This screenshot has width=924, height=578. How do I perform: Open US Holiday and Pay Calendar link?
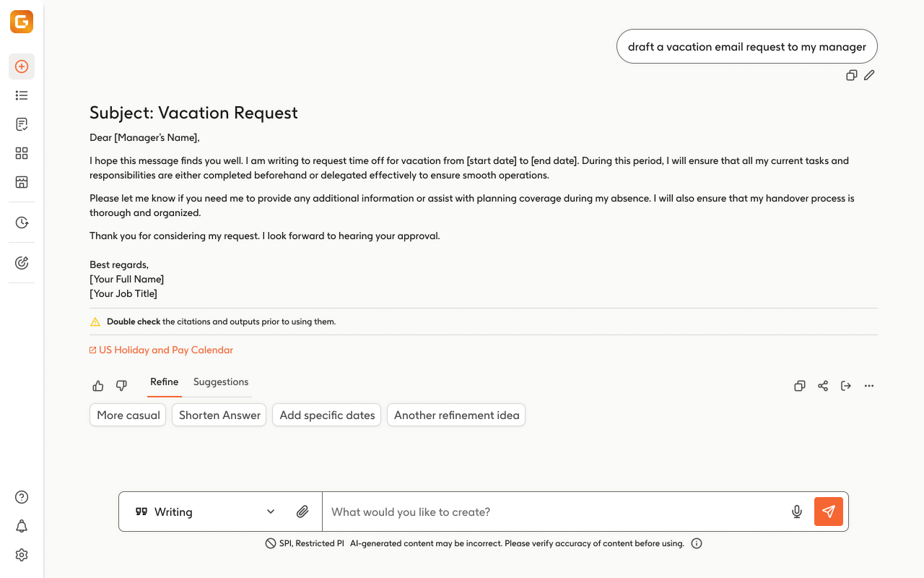click(x=166, y=350)
